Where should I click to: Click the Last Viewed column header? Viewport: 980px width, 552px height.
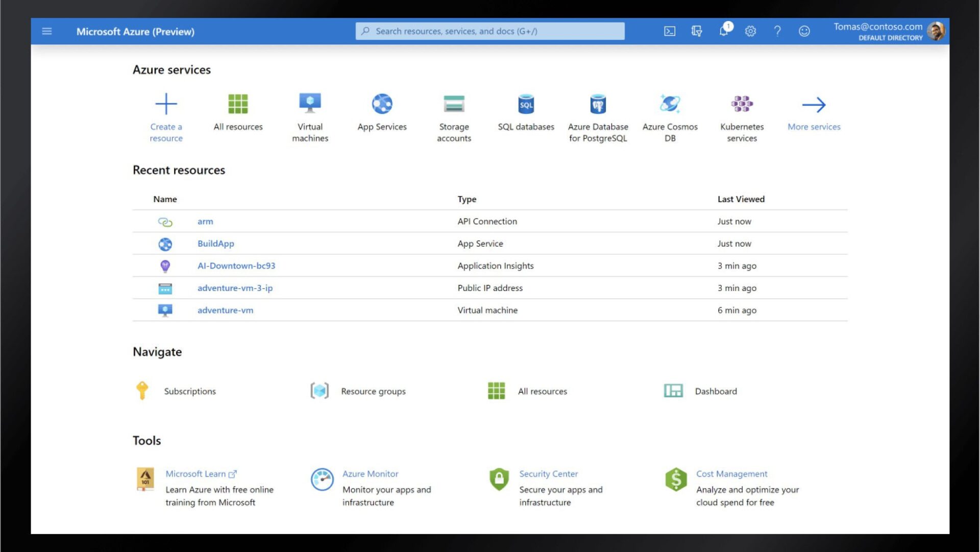[741, 199]
